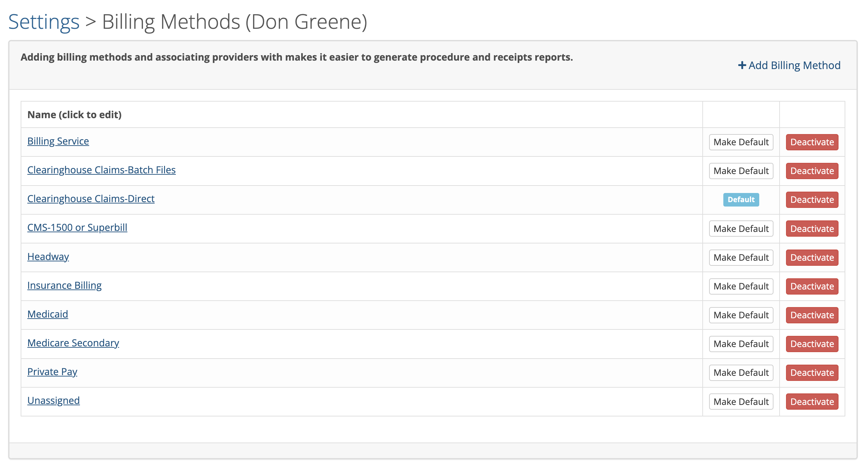Deactivate Clearinghouse Claims-Batch Files
Image resolution: width=868 pixels, height=474 pixels.
[812, 171]
